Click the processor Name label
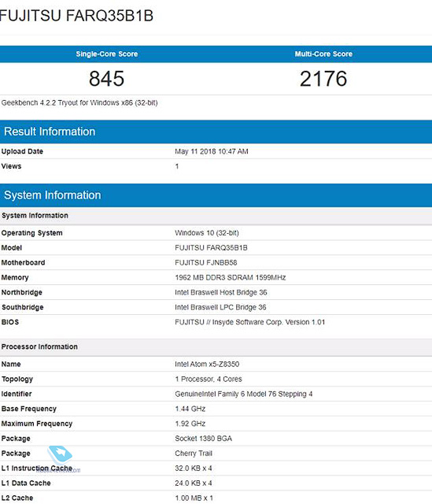This screenshot has height=504, width=432. tap(11, 364)
